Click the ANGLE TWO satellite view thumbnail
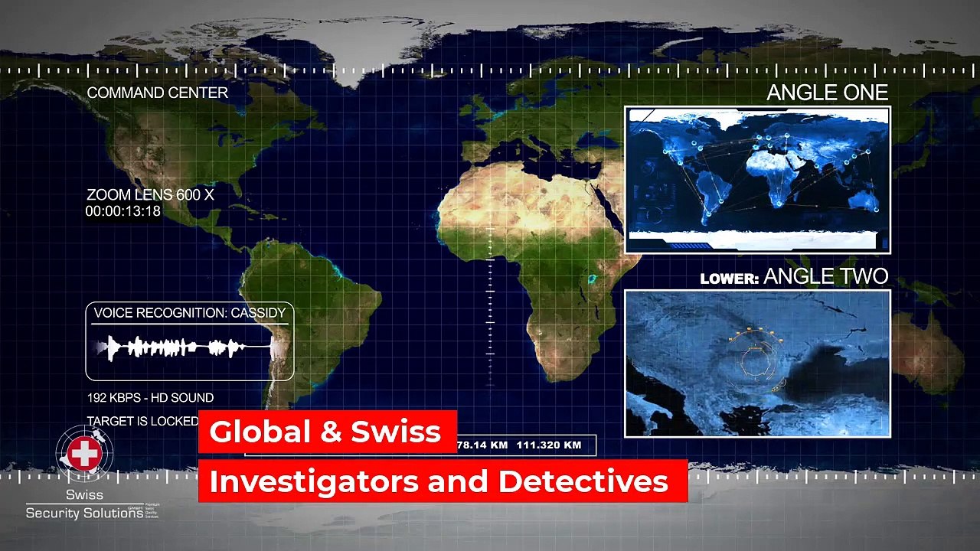The image size is (980, 551). (x=758, y=364)
